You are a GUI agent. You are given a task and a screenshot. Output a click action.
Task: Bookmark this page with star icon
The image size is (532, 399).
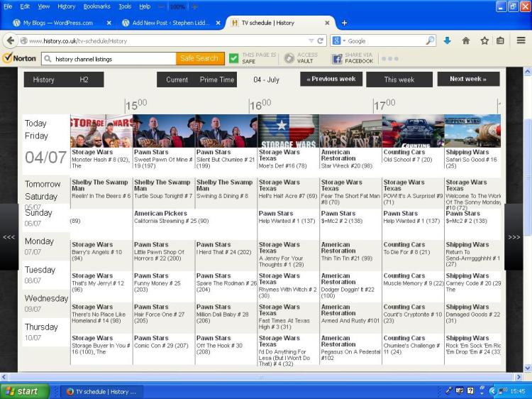coord(484,40)
